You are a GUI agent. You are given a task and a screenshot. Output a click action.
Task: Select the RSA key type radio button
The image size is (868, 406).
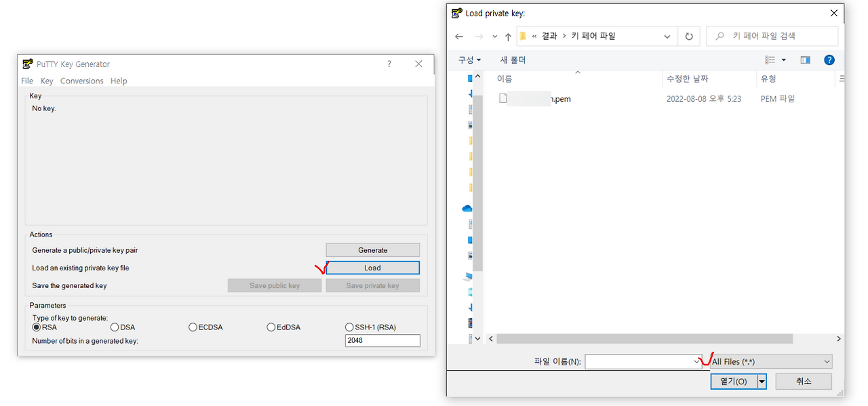[37, 327]
